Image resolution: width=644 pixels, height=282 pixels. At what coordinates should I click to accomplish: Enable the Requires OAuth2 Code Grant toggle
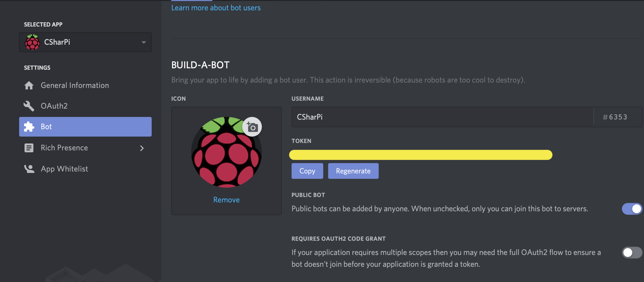pyautogui.click(x=632, y=253)
